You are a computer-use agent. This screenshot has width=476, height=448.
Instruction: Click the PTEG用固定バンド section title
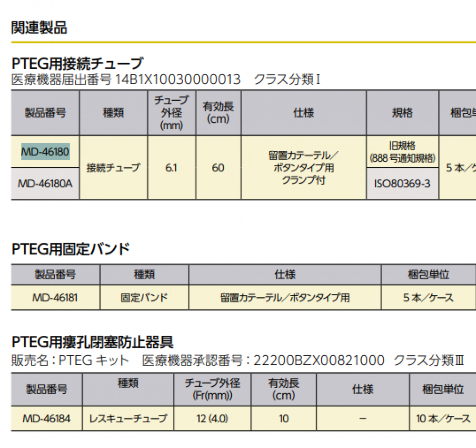pyautogui.click(x=70, y=249)
